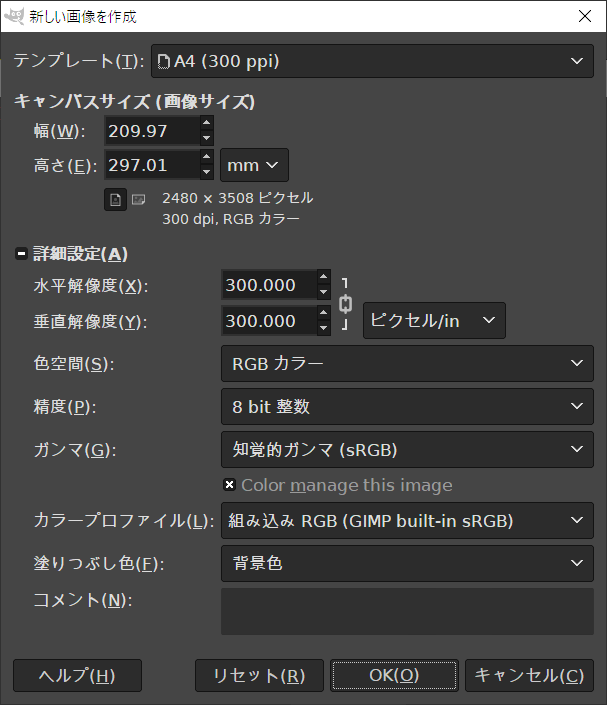Screen dimensions: 607x705
Task: Click the ヘルプ(H) help button
Action: pyautogui.click(x=77, y=675)
